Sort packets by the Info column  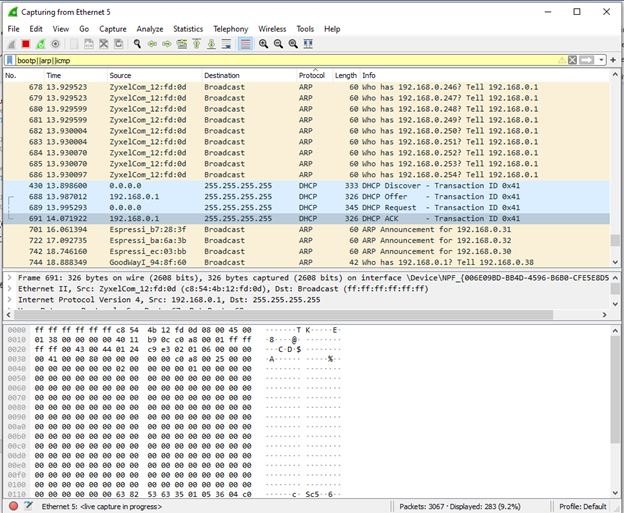[x=484, y=76]
